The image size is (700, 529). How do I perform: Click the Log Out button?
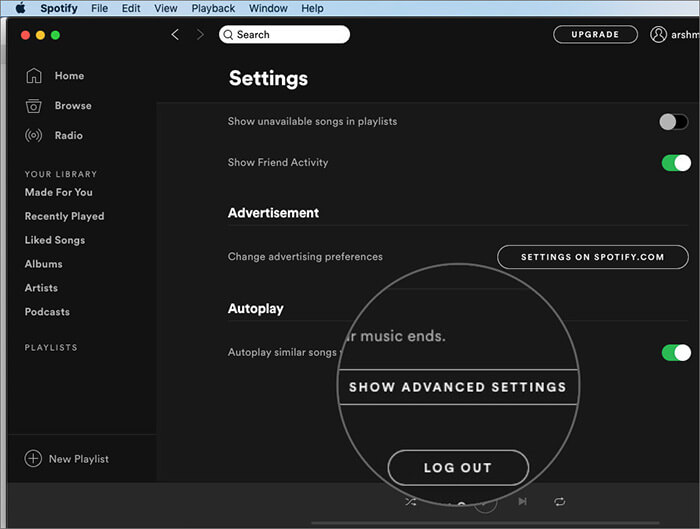[x=458, y=467]
